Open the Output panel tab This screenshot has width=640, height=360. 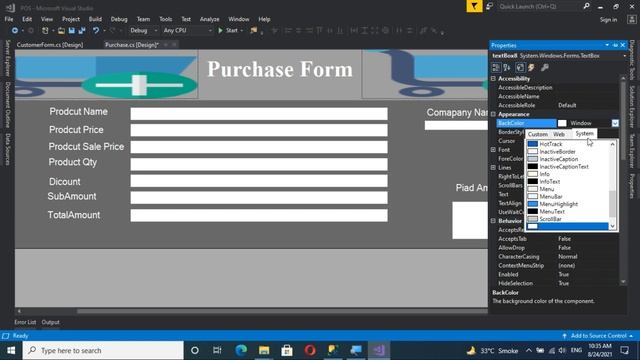pos(51,322)
